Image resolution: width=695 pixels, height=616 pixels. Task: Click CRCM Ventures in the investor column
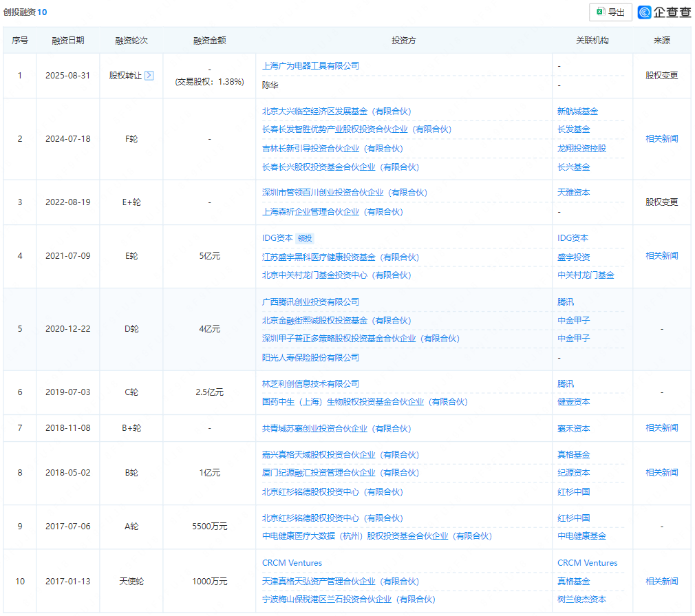tap(292, 563)
